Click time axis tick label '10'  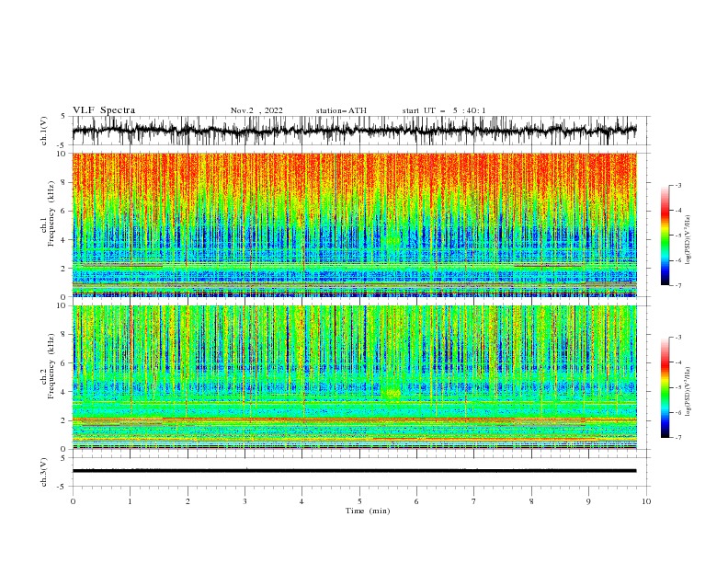click(x=646, y=501)
